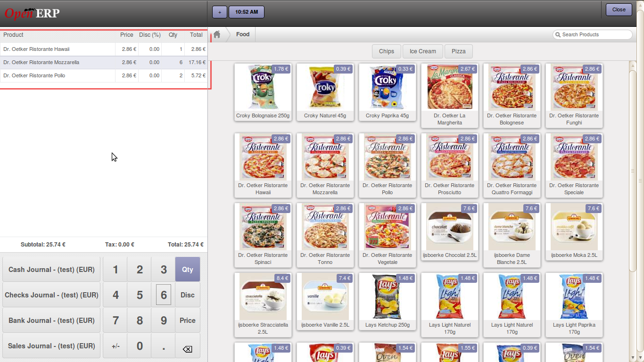This screenshot has width=644, height=362.
Task: Focus the Search Products field
Action: tap(593, 35)
